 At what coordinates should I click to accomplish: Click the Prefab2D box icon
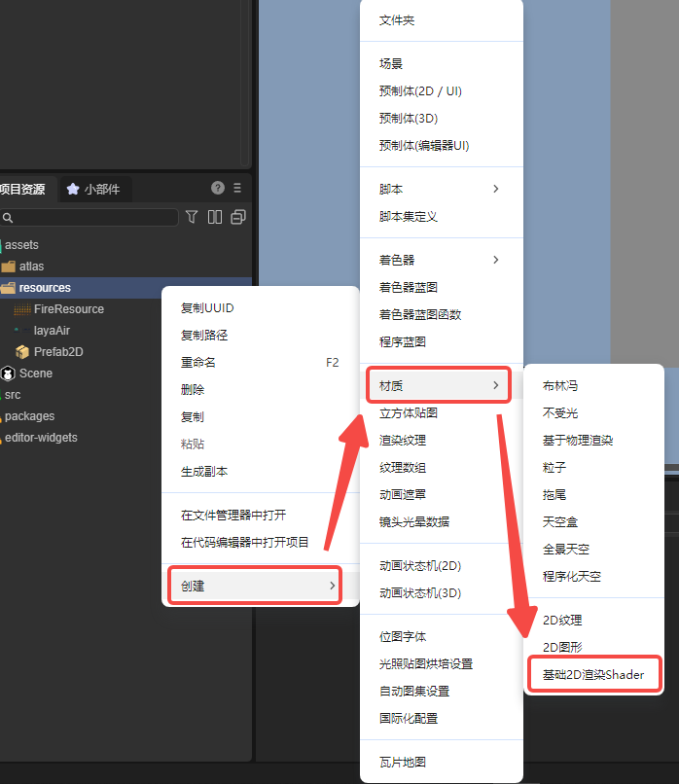pyautogui.click(x=22, y=352)
